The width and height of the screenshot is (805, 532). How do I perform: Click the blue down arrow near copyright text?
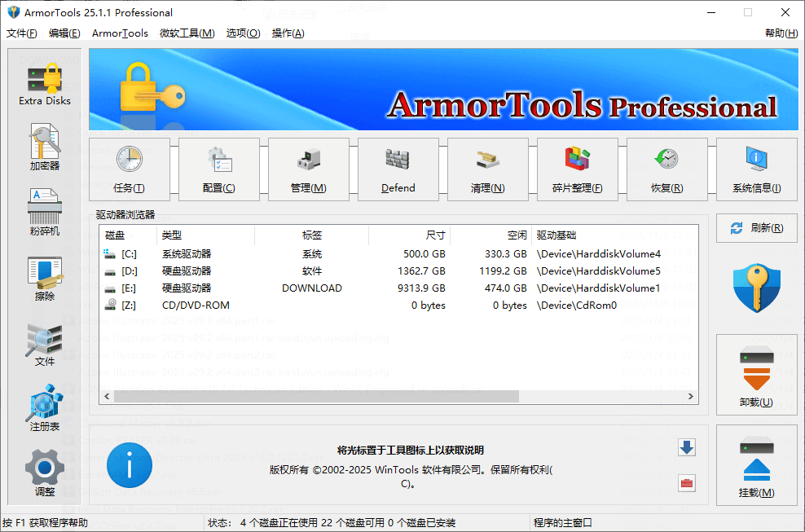(686, 447)
